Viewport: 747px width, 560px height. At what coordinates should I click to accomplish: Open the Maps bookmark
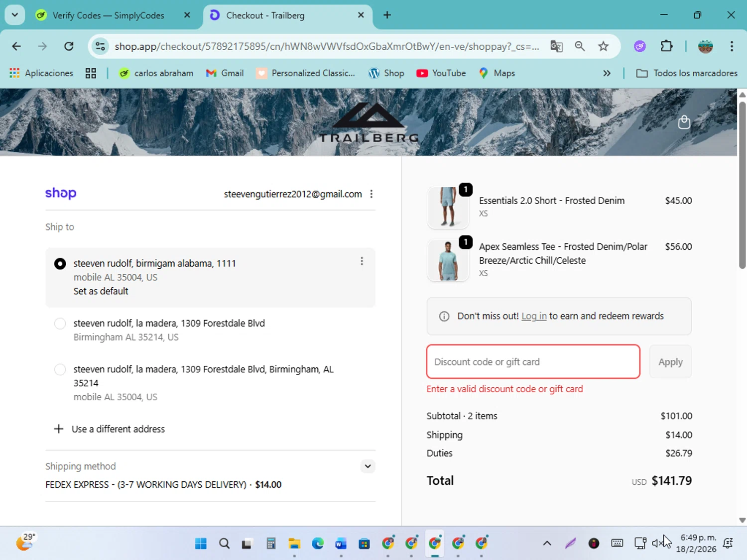497,73
